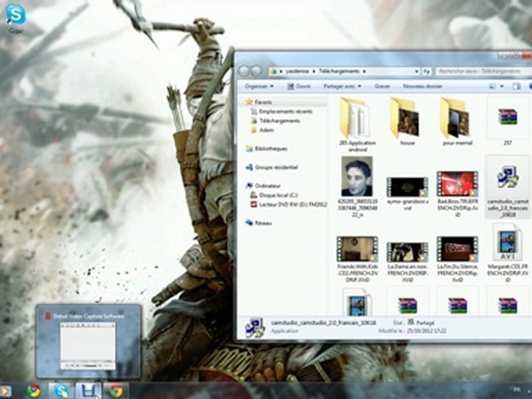
Task: Select La.Dame.en.noir video file
Action: (407, 262)
